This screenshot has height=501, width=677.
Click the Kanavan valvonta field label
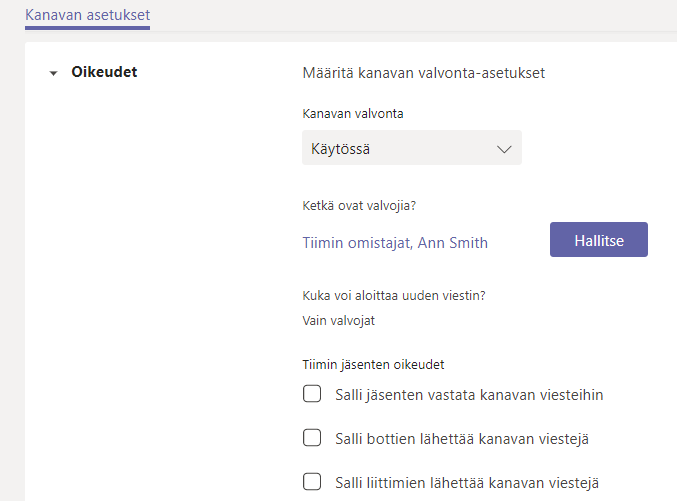[x=352, y=114]
